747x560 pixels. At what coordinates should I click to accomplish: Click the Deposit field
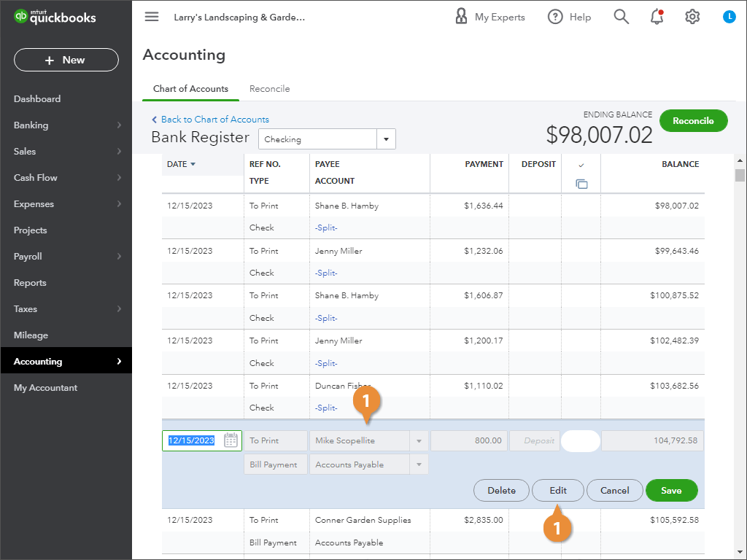pos(535,441)
